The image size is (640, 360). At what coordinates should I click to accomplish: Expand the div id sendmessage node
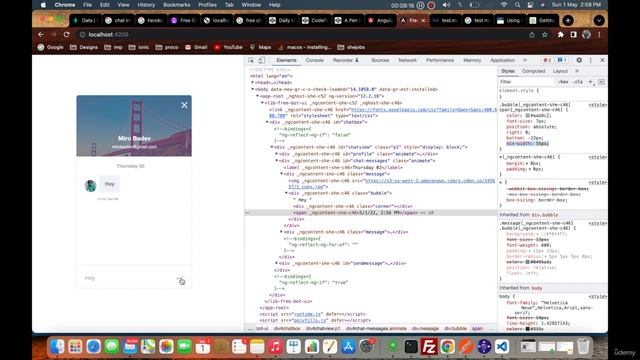(277, 263)
